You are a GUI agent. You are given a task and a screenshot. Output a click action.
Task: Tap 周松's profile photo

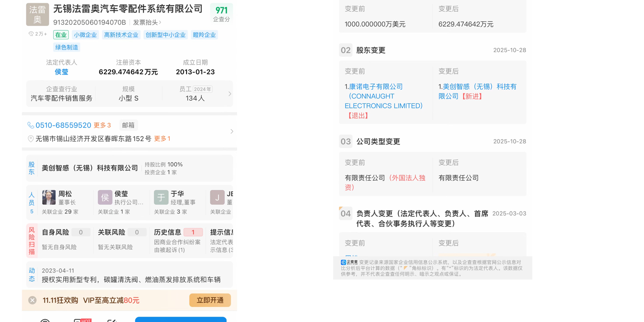tap(49, 197)
